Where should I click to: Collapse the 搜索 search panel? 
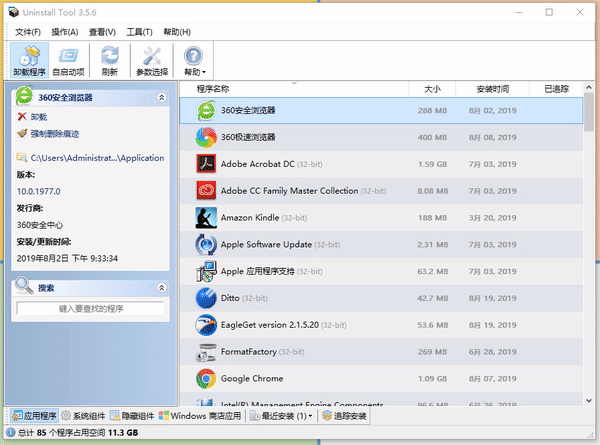(162, 288)
